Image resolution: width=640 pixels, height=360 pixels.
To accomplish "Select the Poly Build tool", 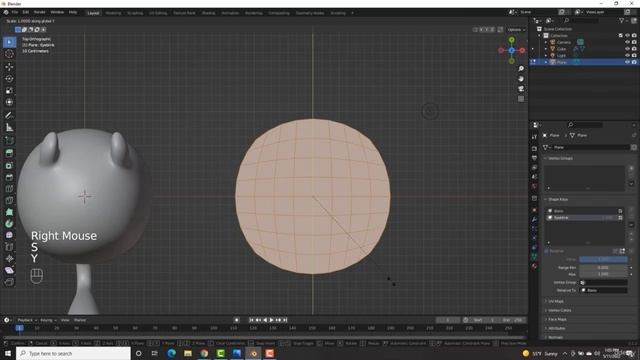I will click(x=9, y=212).
